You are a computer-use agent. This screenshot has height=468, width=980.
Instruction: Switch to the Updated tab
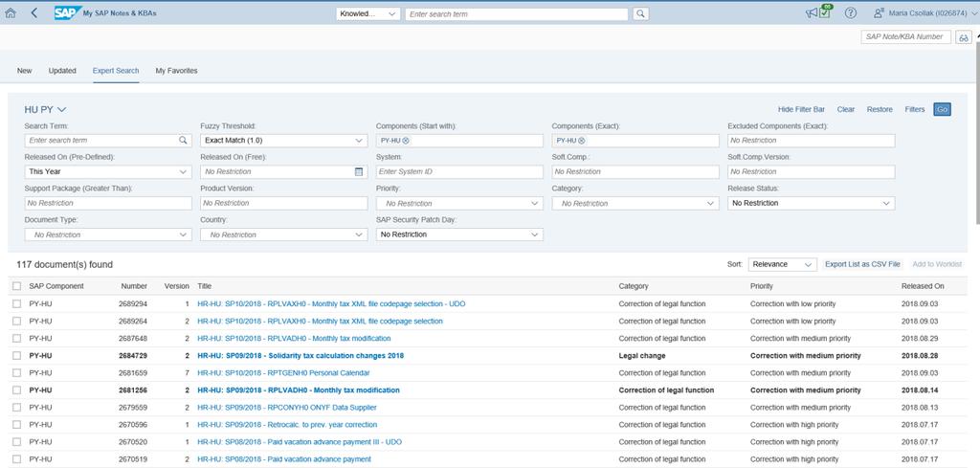62,71
